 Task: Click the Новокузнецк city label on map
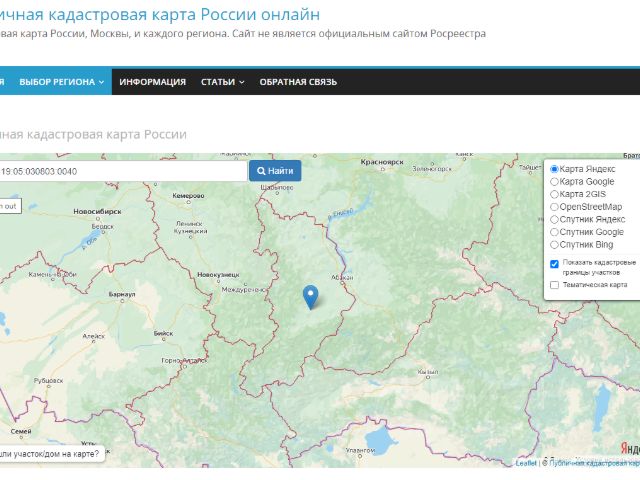point(218,275)
